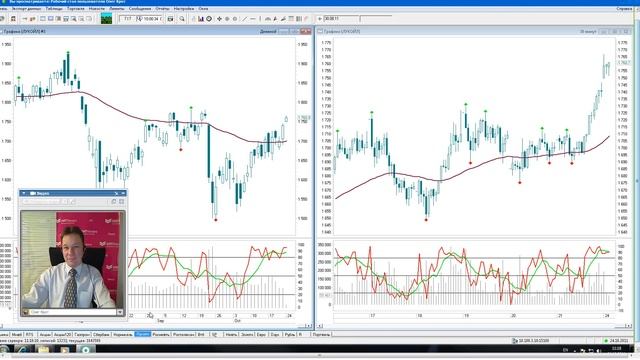Open the File Explorer folder on taskbar
The image size is (640, 360).
(43, 350)
